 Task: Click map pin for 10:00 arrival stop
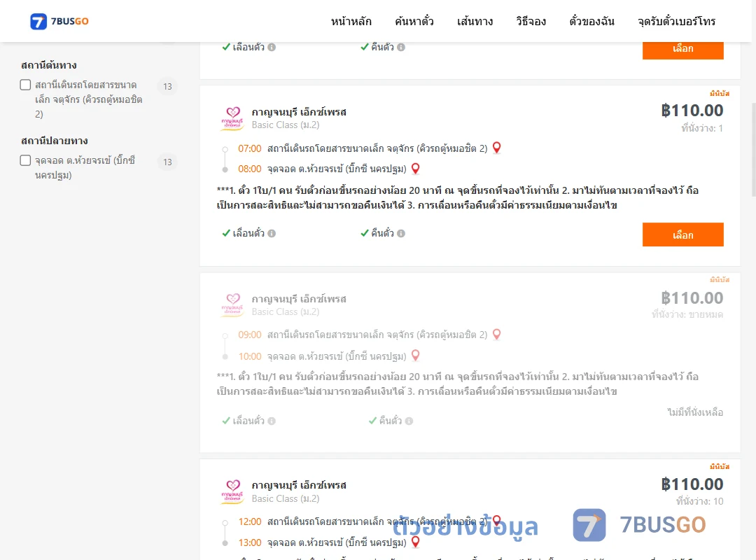point(415,356)
